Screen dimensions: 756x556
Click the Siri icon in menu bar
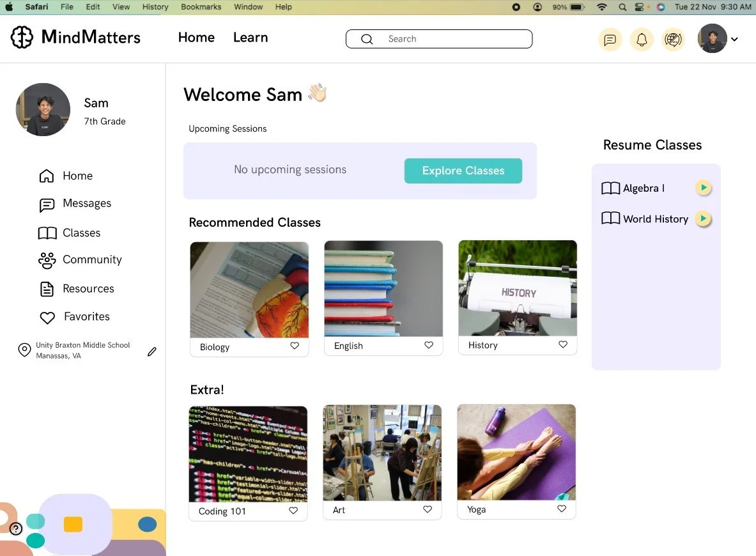[x=661, y=7]
